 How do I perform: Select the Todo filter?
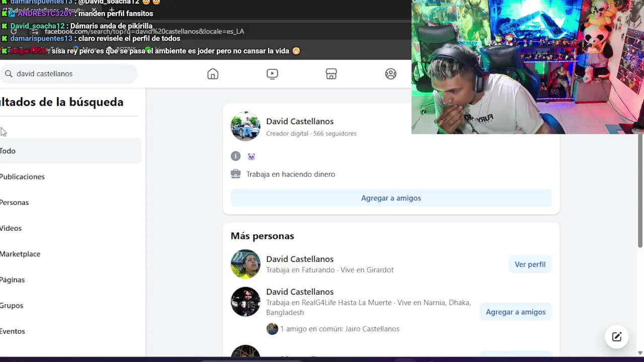coord(70,151)
